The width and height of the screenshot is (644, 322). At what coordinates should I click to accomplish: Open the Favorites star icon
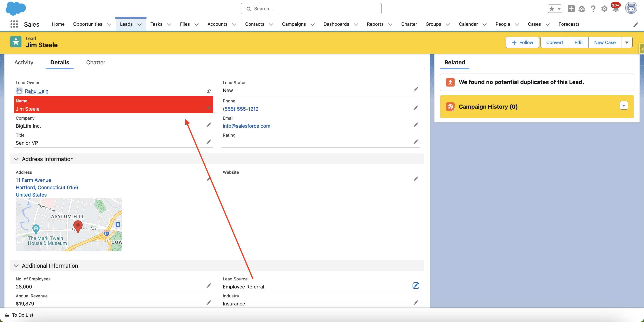[551, 9]
